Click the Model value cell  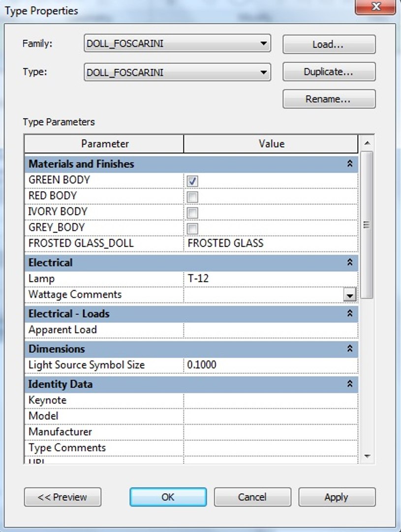(x=271, y=416)
